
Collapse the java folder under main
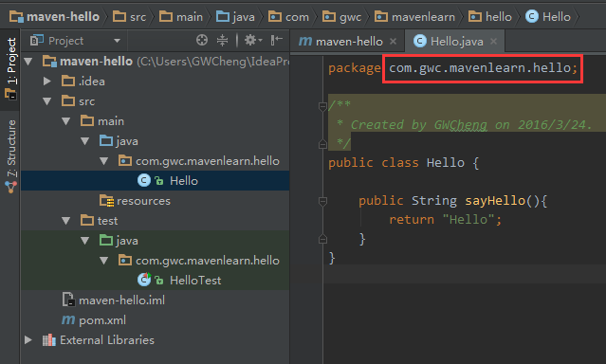click(x=85, y=141)
